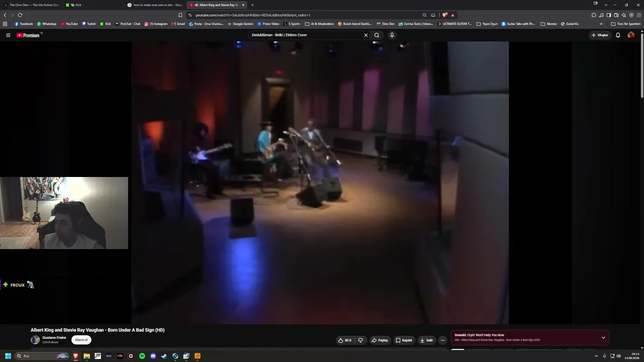Click the address bar URL

coord(253,15)
